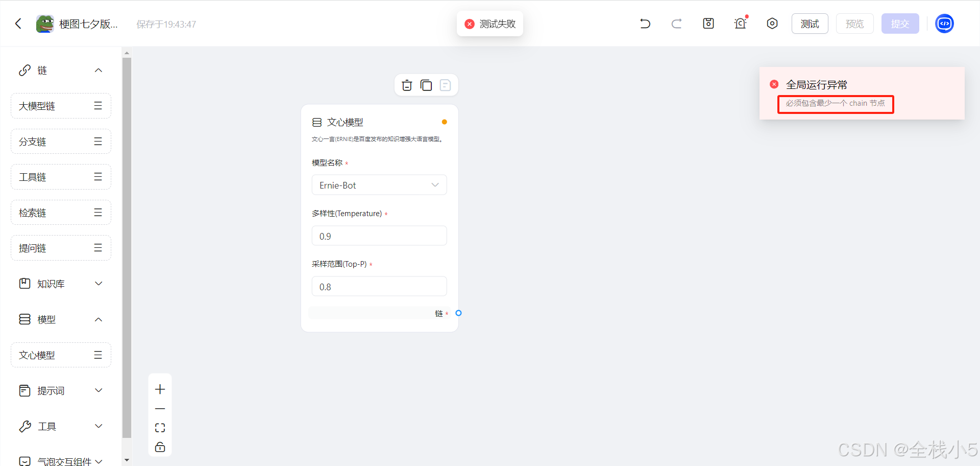The width and height of the screenshot is (980, 466).
Task: Expand the 气泡交互组件 section
Action: tap(99, 461)
